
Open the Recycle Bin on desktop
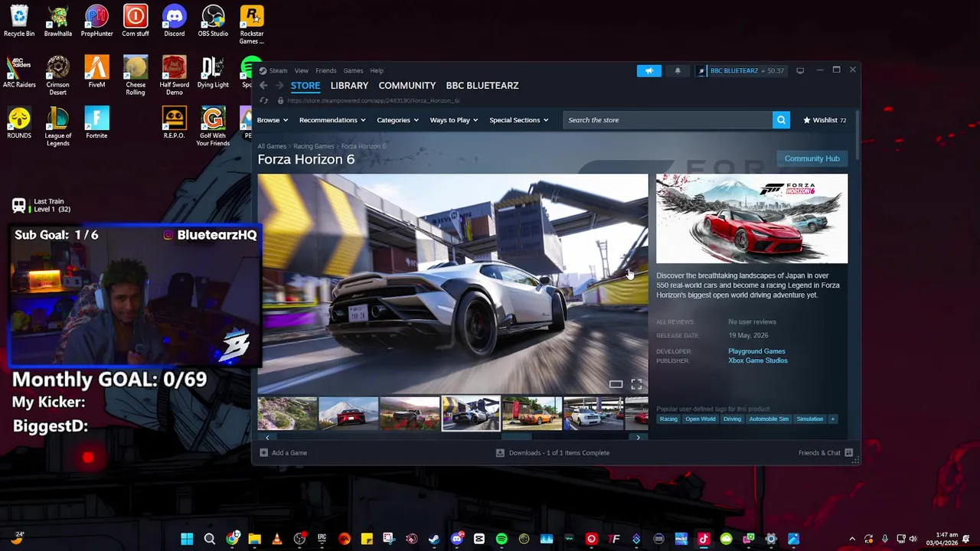tap(19, 21)
